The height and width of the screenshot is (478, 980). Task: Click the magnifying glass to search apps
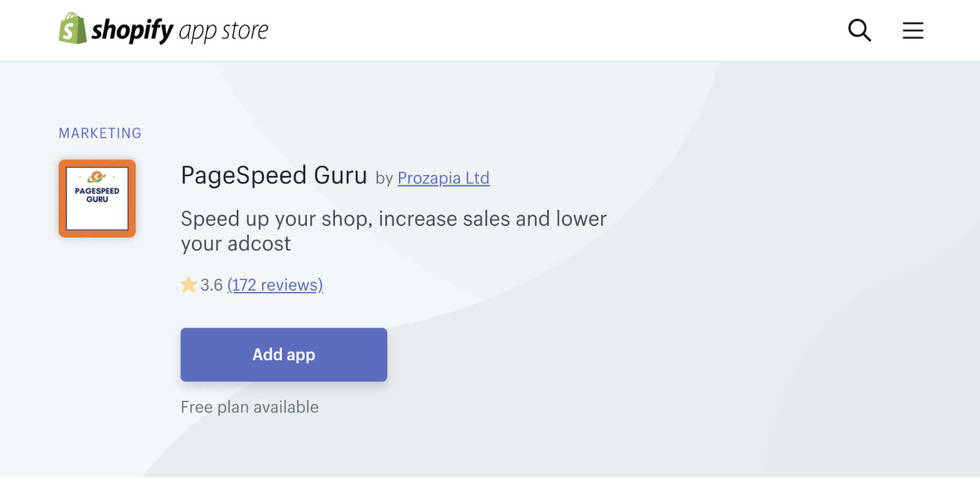[860, 30]
